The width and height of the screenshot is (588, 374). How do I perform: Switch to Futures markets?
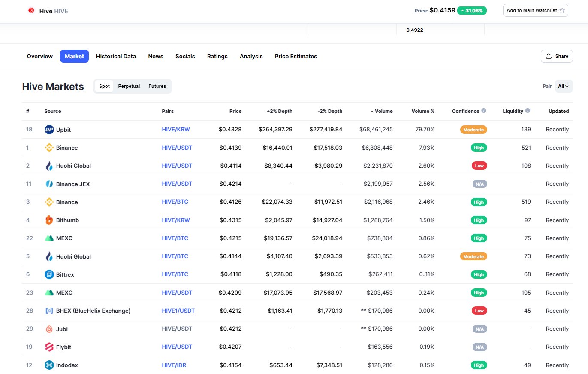pos(157,86)
